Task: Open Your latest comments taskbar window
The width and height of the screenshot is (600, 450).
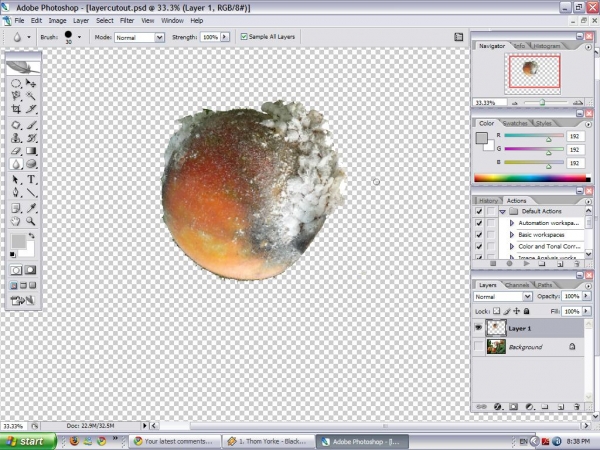Action: click(x=174, y=442)
